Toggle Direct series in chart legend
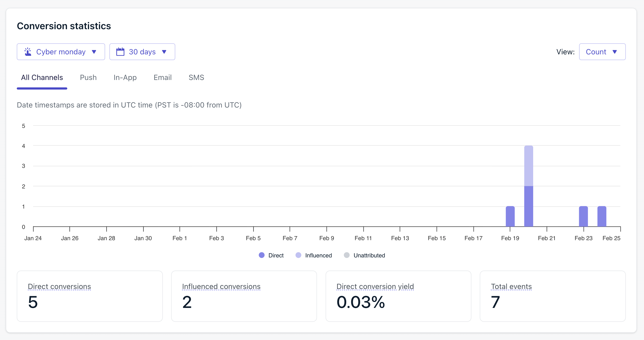 click(276, 255)
